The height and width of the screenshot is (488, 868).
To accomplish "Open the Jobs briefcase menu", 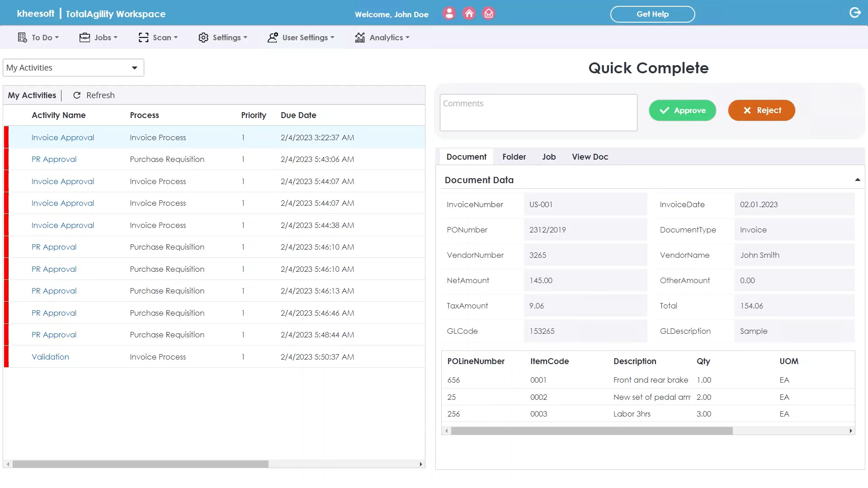I will click(x=98, y=38).
